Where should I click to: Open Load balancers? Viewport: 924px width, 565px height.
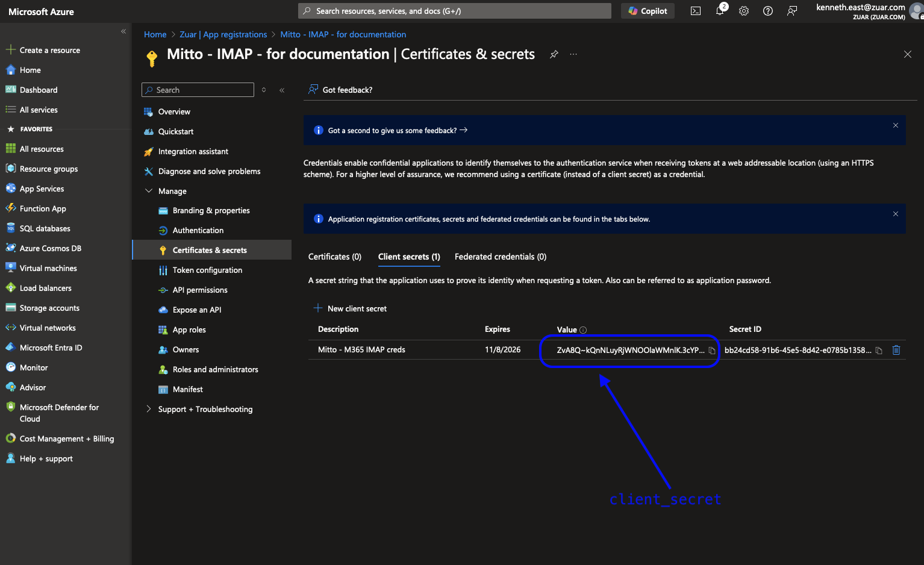(x=46, y=288)
